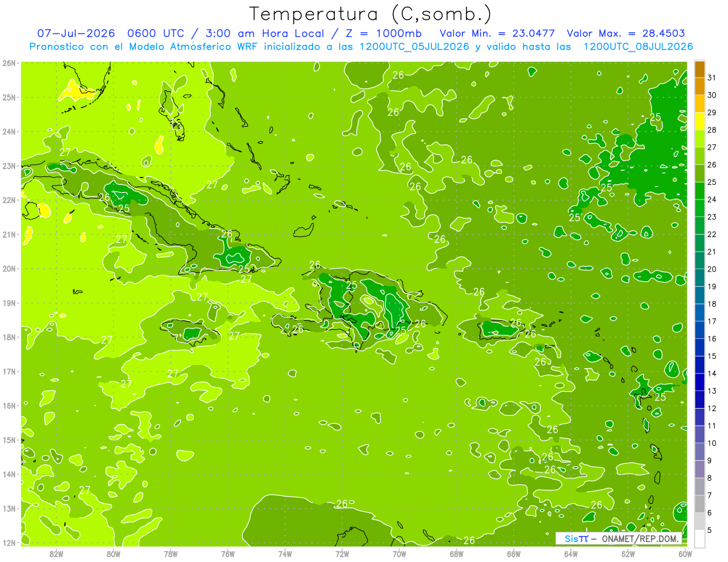Click the '62W' longitude axis label
This screenshot has height=562, width=728.
click(x=628, y=553)
